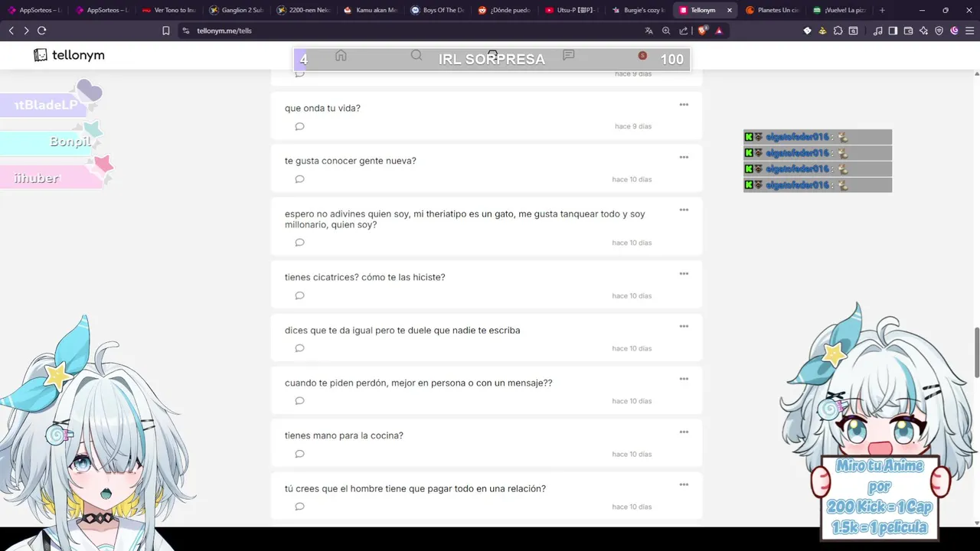The width and height of the screenshot is (980, 551).
Task: Click 'hace 9 días' under 'que onda tu vida?'
Action: point(633,126)
